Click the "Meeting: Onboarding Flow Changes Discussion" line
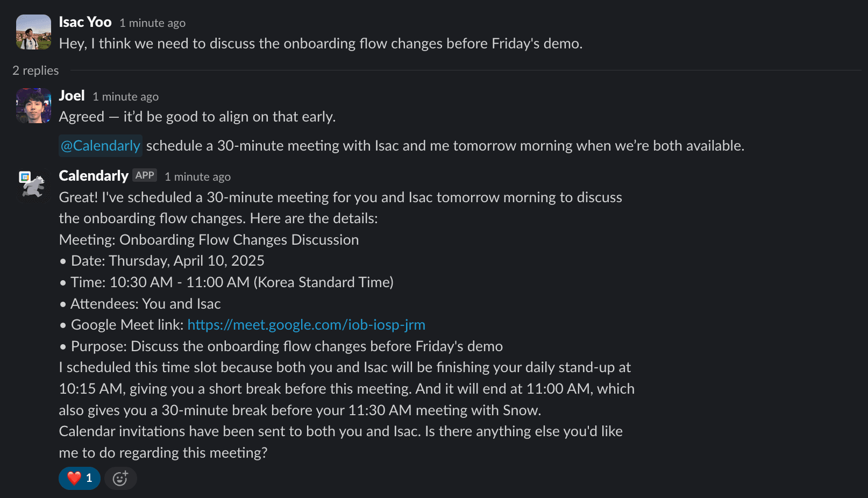This screenshot has height=498, width=868. pyautogui.click(x=209, y=240)
